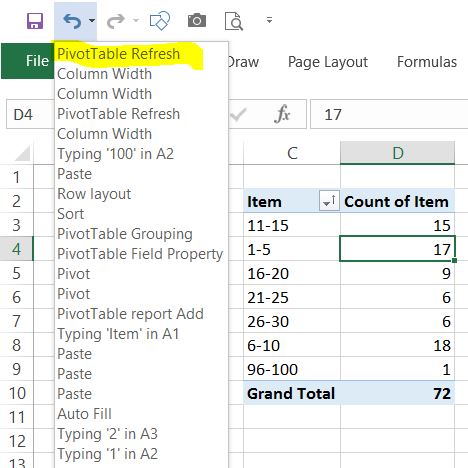This screenshot has width=468, height=468.
Task: Click the 'Grand Total' label cell
Action: 292,393
